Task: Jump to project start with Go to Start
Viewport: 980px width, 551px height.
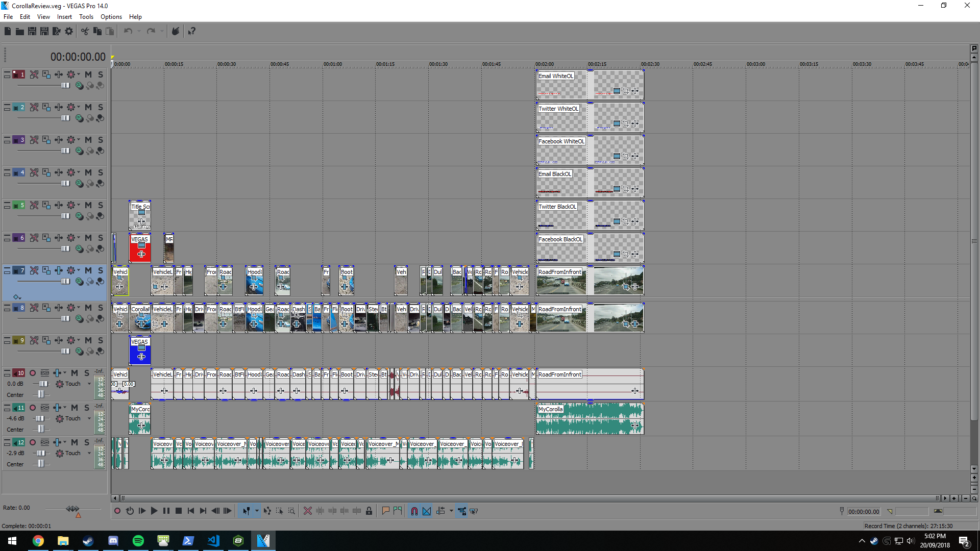Action: pyautogui.click(x=191, y=511)
